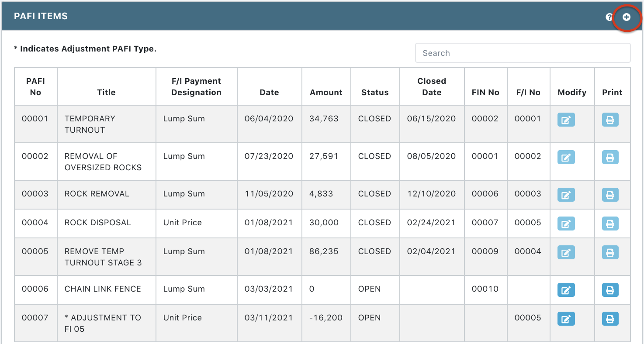Click date 06/04/2020
Screen dimensions: 644x344
269,118
